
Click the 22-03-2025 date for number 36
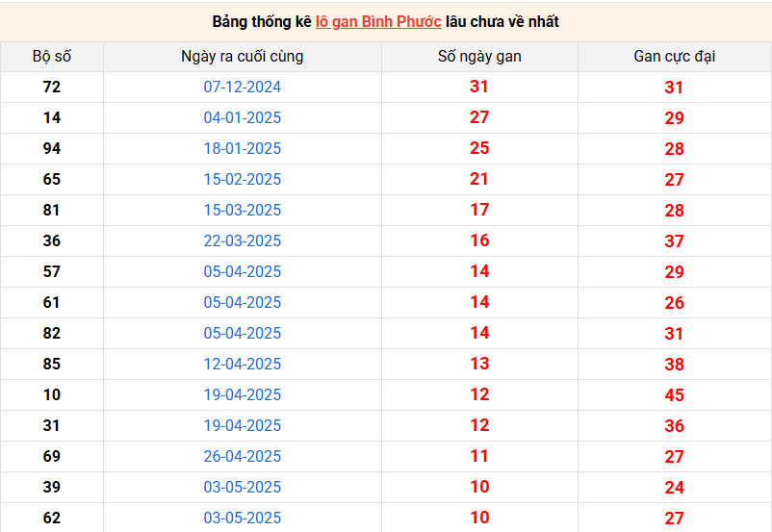pos(243,241)
